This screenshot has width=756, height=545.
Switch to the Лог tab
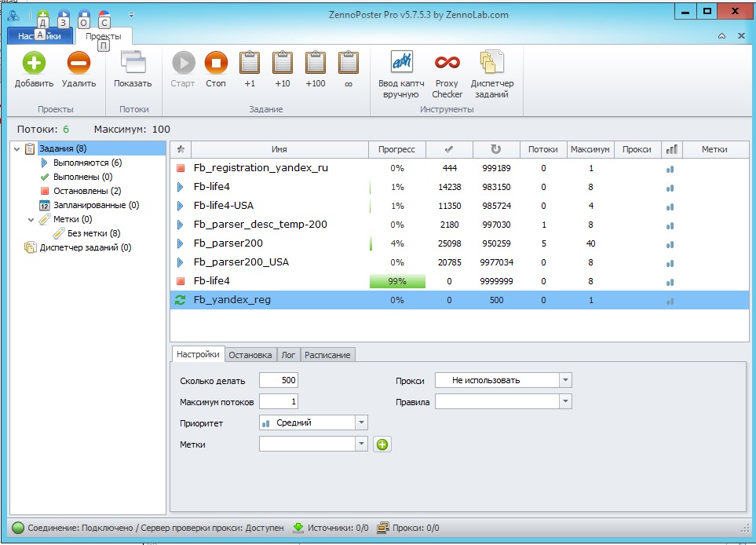288,355
